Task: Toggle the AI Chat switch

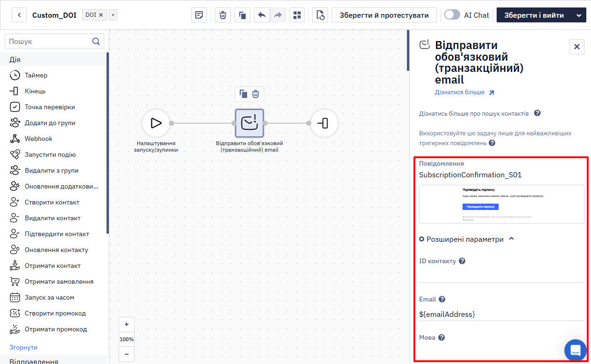Action: coord(452,15)
